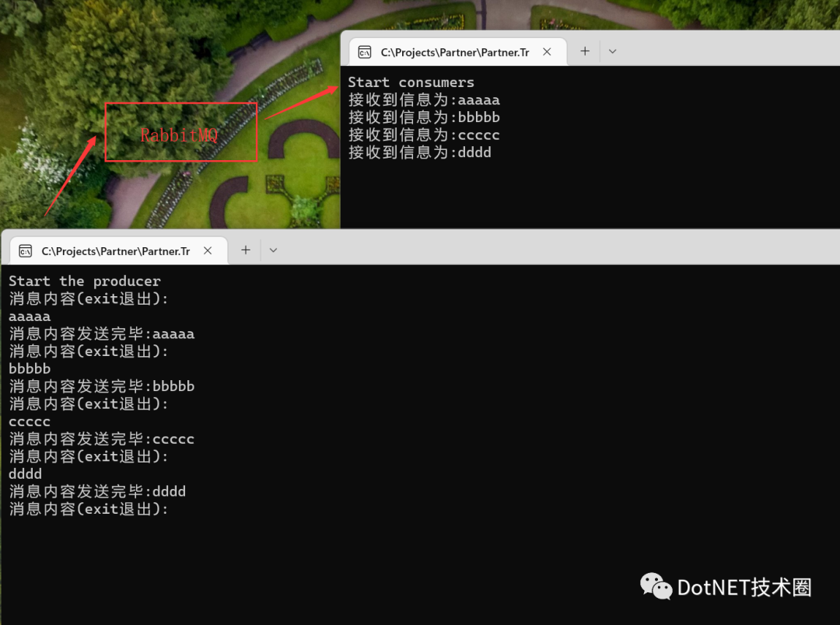Click the line '消息内容发送完毕:ccccc'
The width and height of the screenshot is (840, 625).
point(102,439)
